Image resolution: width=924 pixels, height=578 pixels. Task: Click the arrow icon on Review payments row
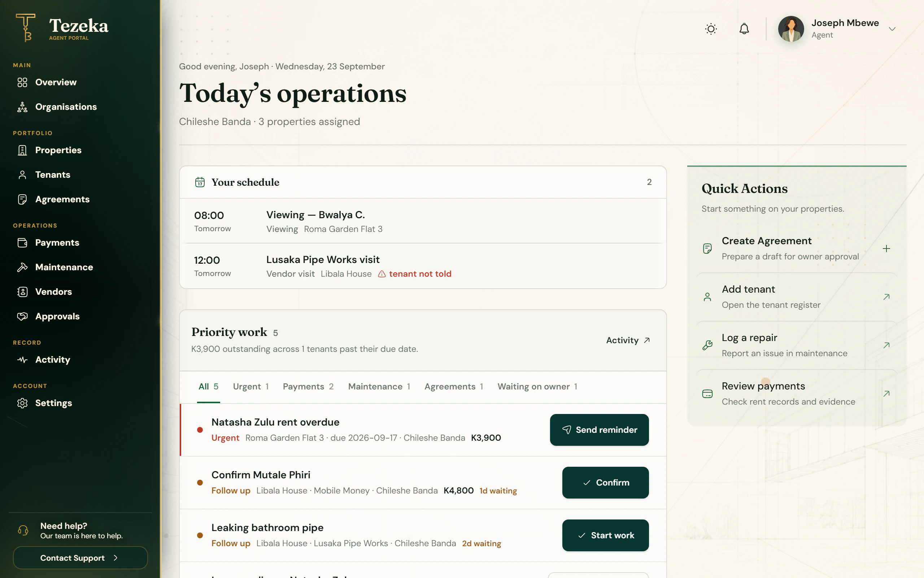tap(886, 394)
